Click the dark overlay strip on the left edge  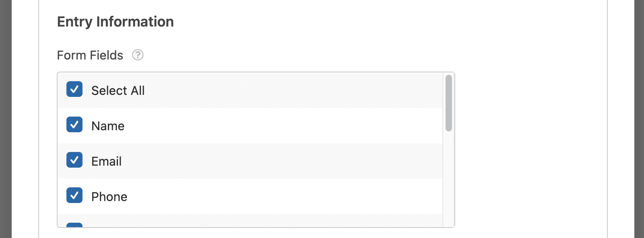(x=6, y=119)
